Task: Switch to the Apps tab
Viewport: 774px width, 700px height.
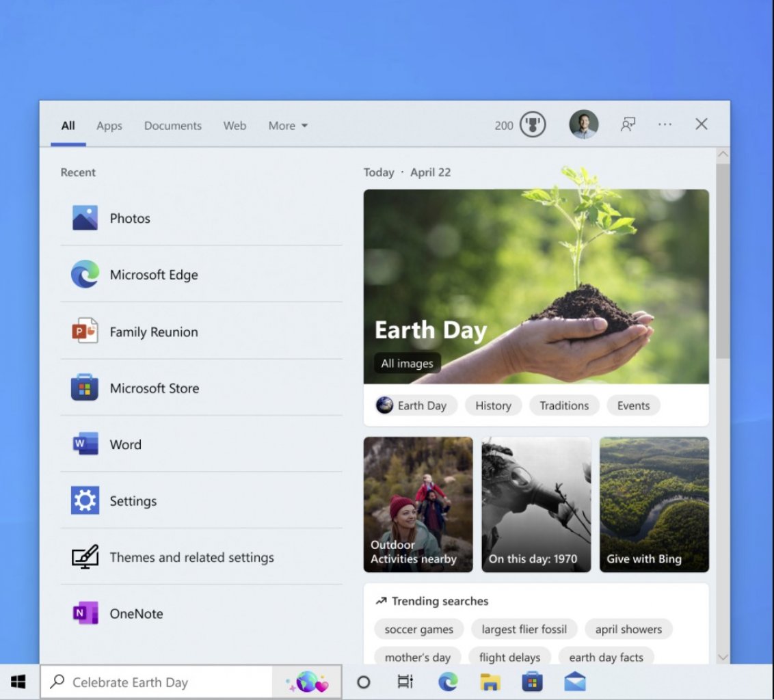Action: 109,125
